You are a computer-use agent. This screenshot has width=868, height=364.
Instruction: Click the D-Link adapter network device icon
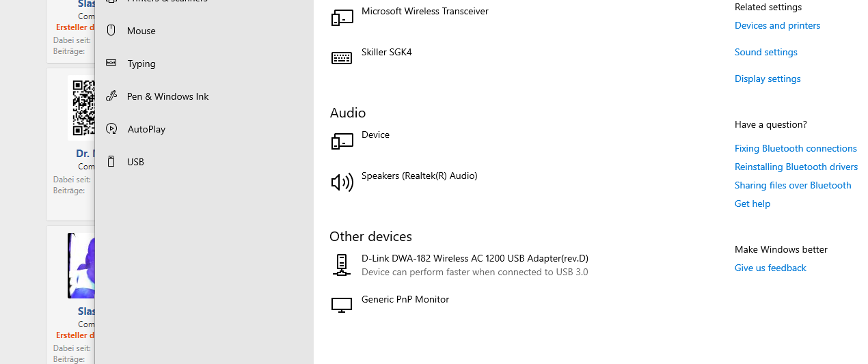click(x=341, y=265)
